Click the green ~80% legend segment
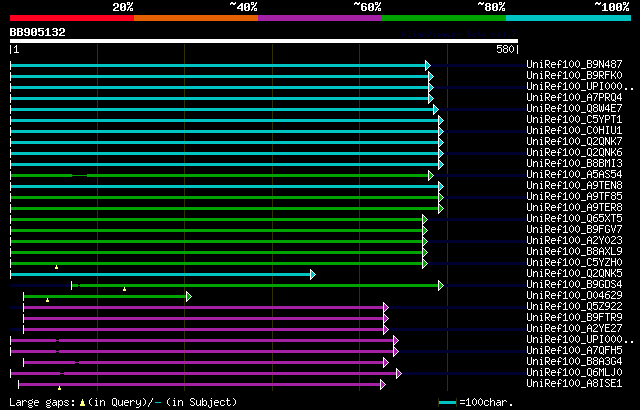 click(444, 18)
